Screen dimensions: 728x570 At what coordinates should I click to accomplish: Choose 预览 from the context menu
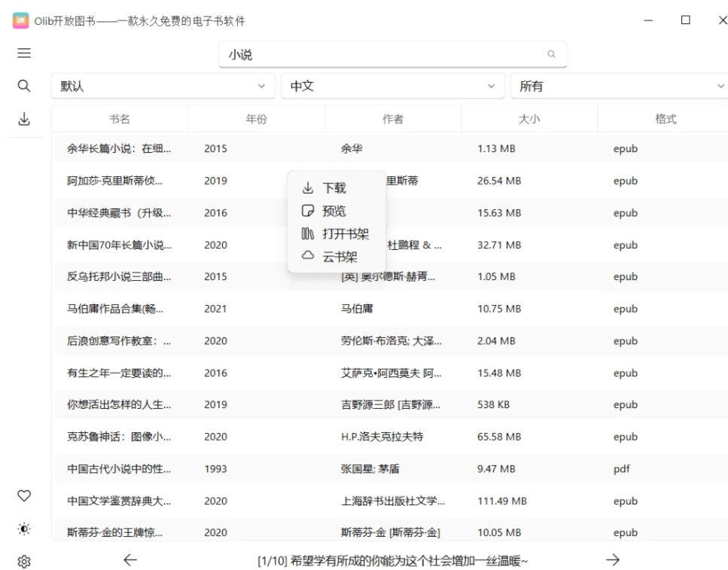coord(334,212)
